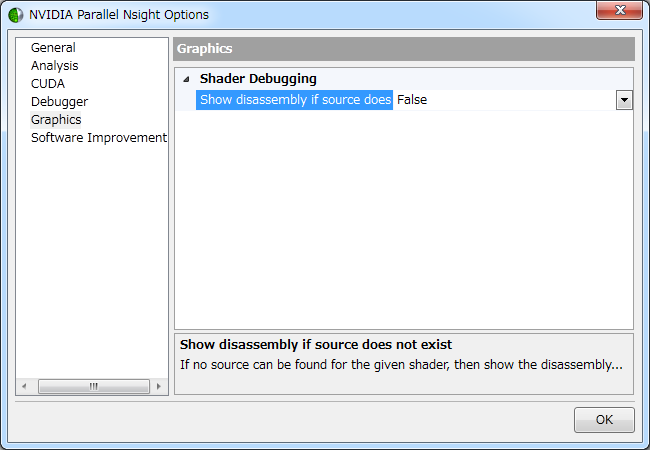Click the Shader Debugging category name
Image resolution: width=650 pixels, height=450 pixels.
pyautogui.click(x=258, y=78)
